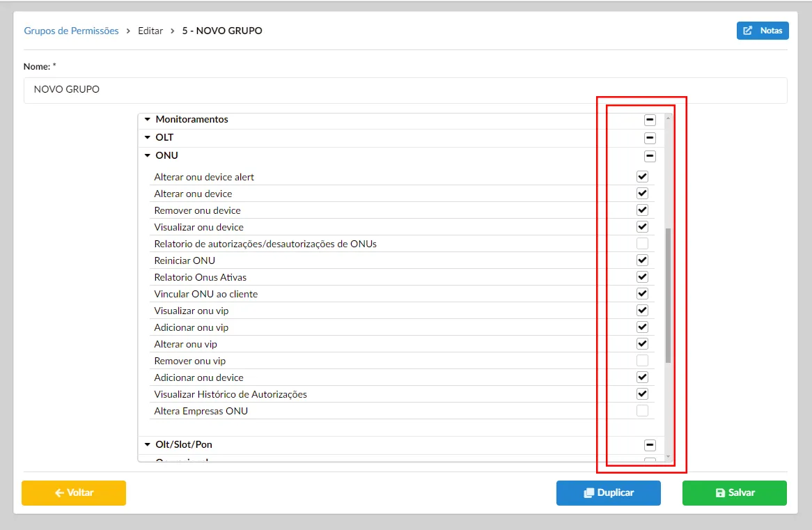
Task: Enable Remover onu vip permission
Action: tap(642, 361)
